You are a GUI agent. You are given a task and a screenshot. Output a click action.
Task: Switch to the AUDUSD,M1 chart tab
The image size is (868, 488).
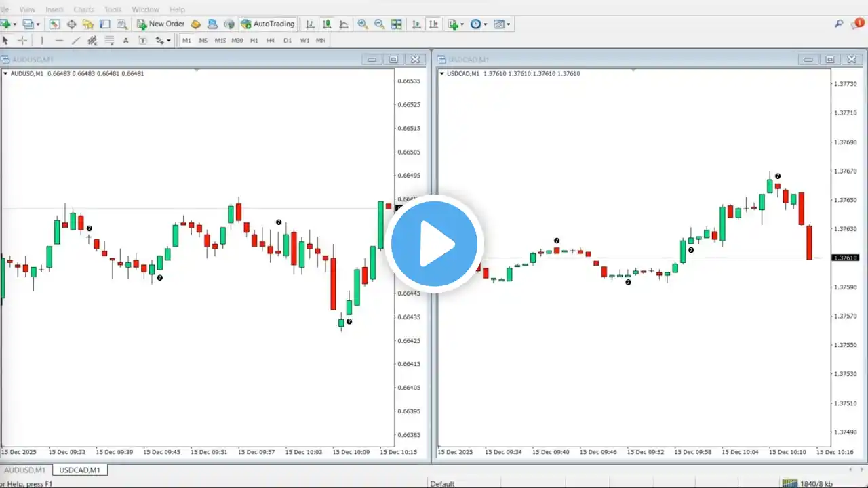click(x=26, y=470)
